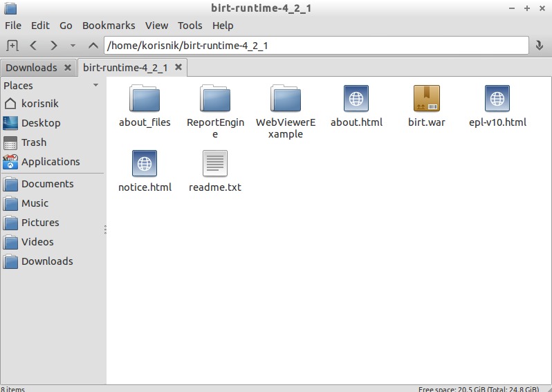
Task: Open the history dropdown arrow in toolbar
Action: pyautogui.click(x=73, y=46)
